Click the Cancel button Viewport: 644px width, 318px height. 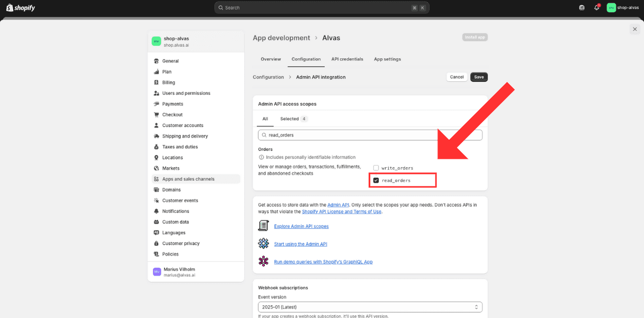click(457, 77)
